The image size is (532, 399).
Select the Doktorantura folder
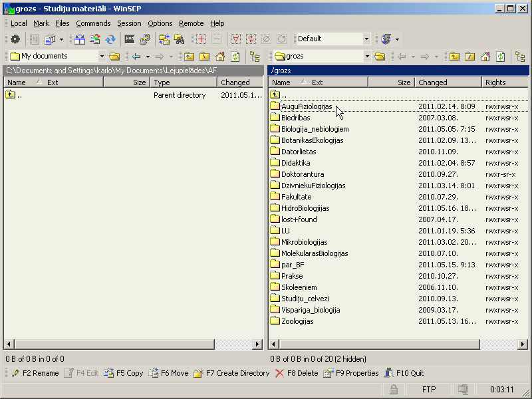[x=303, y=174]
